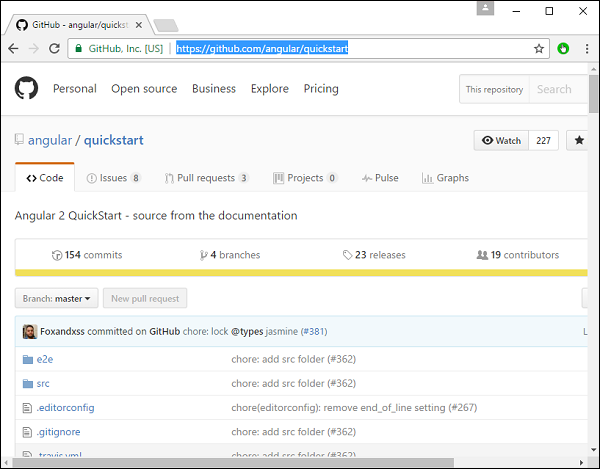
Task: Open the Projects tab
Action: 305,178
